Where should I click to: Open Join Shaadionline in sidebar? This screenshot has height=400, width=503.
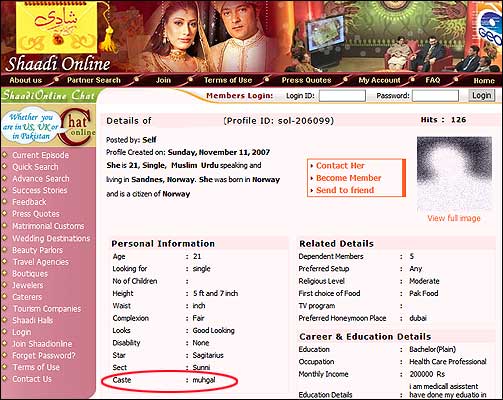click(x=42, y=344)
